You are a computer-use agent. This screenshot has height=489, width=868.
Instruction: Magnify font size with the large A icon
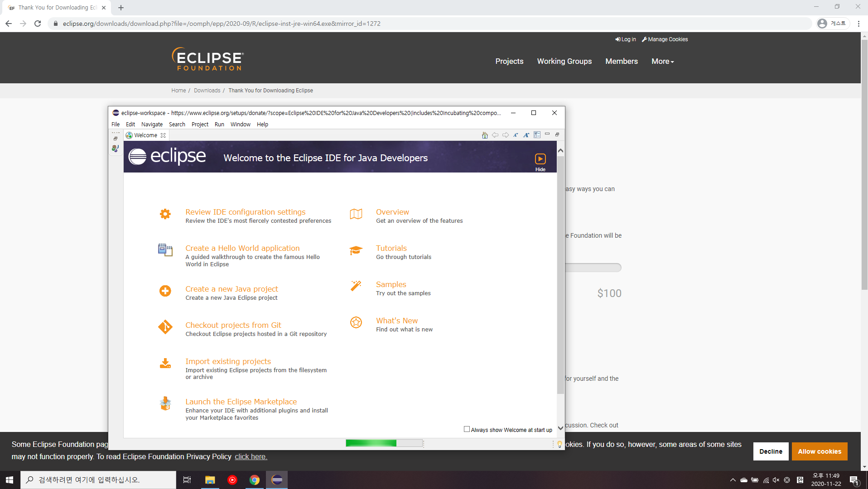[x=526, y=135]
